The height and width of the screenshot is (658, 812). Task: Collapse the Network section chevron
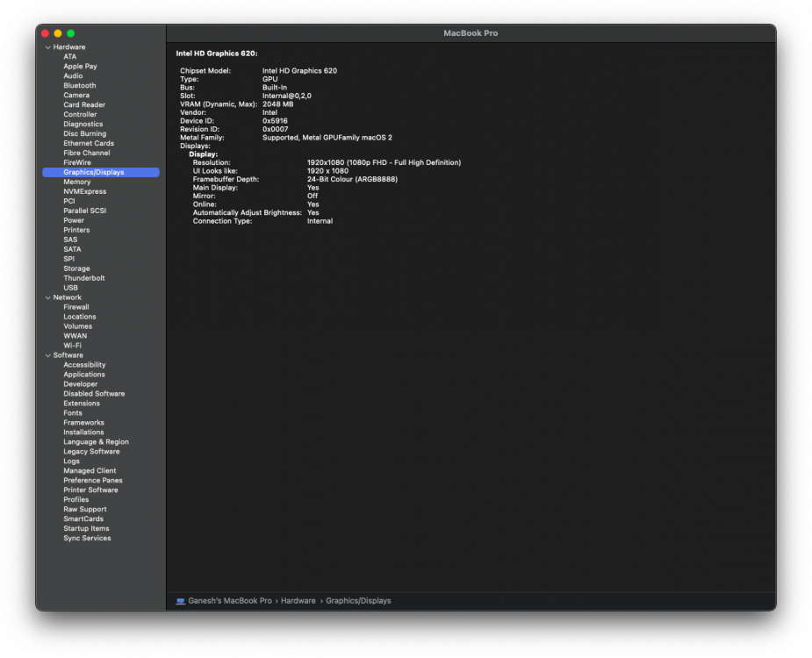[x=48, y=297]
